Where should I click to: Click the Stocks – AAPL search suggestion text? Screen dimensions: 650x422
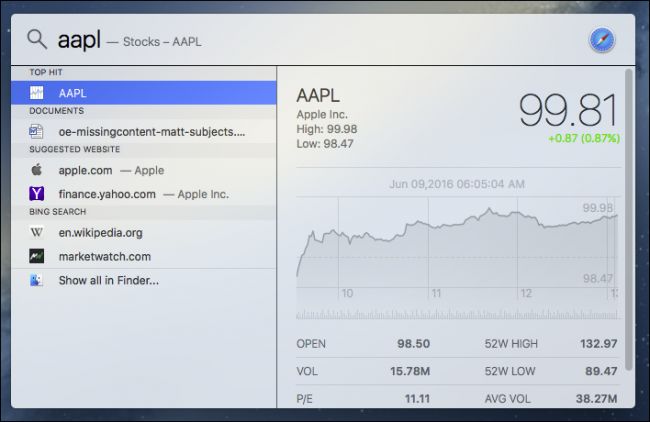click(162, 42)
